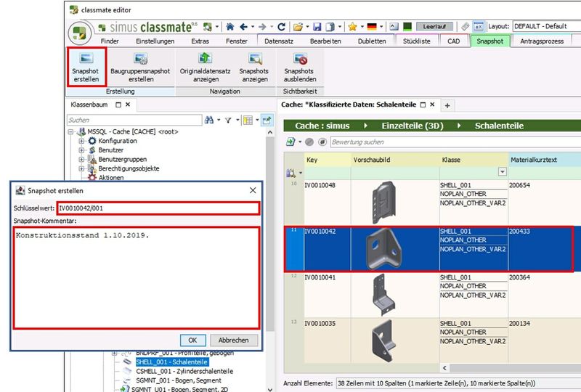Click preview thumbnail of IV0010048
The width and height of the screenshot is (581, 392).
(x=384, y=203)
